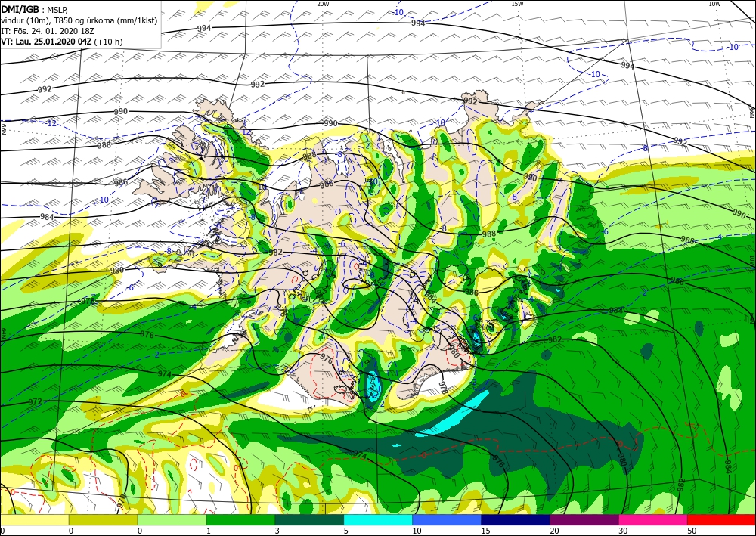The image size is (756, 536).
Task: Click the IT: Fös. 24. 01. 2020 18Z line
Action: coord(47,31)
